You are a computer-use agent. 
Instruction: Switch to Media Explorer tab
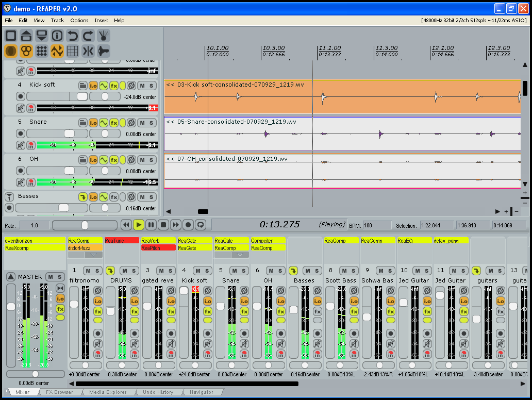pyautogui.click(x=108, y=392)
